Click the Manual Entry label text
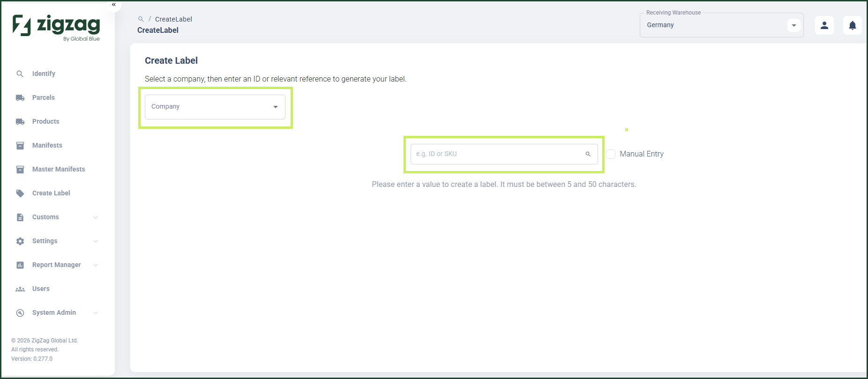Screen dimensions: 868x379 (x=642, y=154)
